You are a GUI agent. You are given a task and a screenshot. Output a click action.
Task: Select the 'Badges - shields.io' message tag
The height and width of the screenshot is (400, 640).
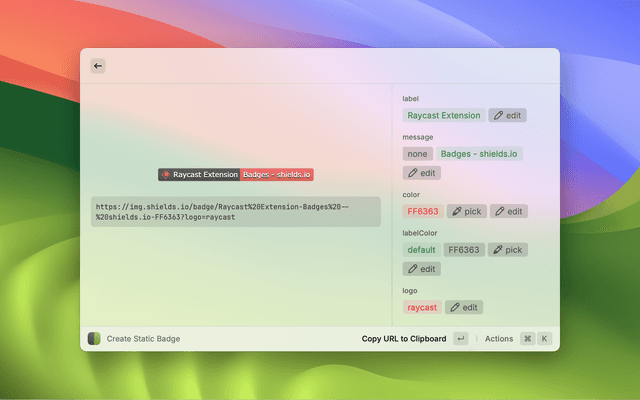coord(479,154)
